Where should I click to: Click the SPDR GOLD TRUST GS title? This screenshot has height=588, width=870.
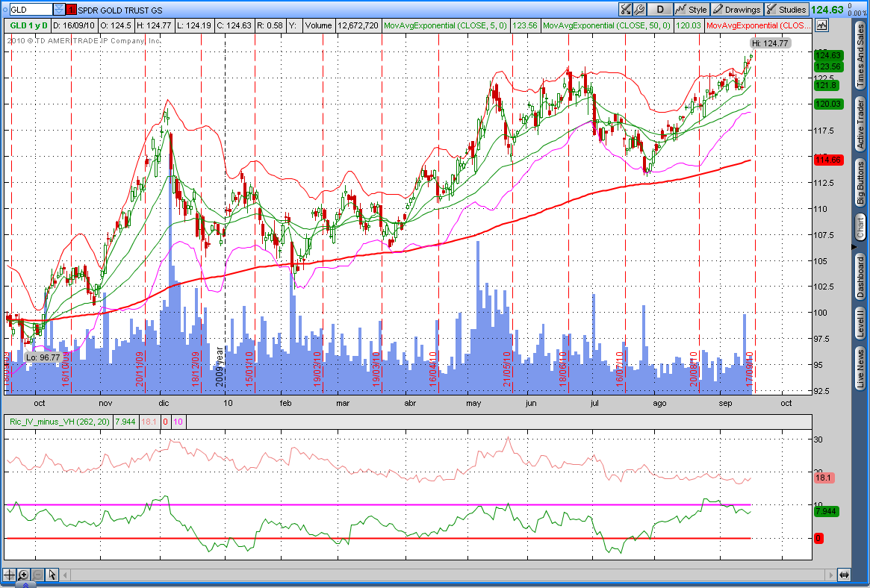coord(120,10)
